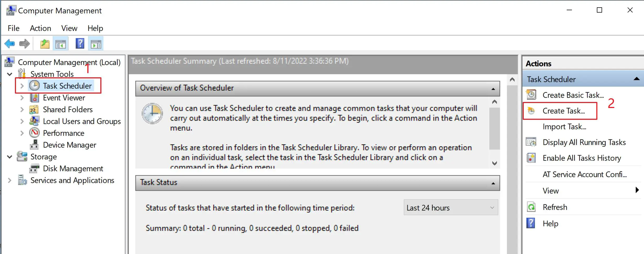The image size is (644, 254).
Task: Click the Disk Management icon
Action: coord(34,169)
